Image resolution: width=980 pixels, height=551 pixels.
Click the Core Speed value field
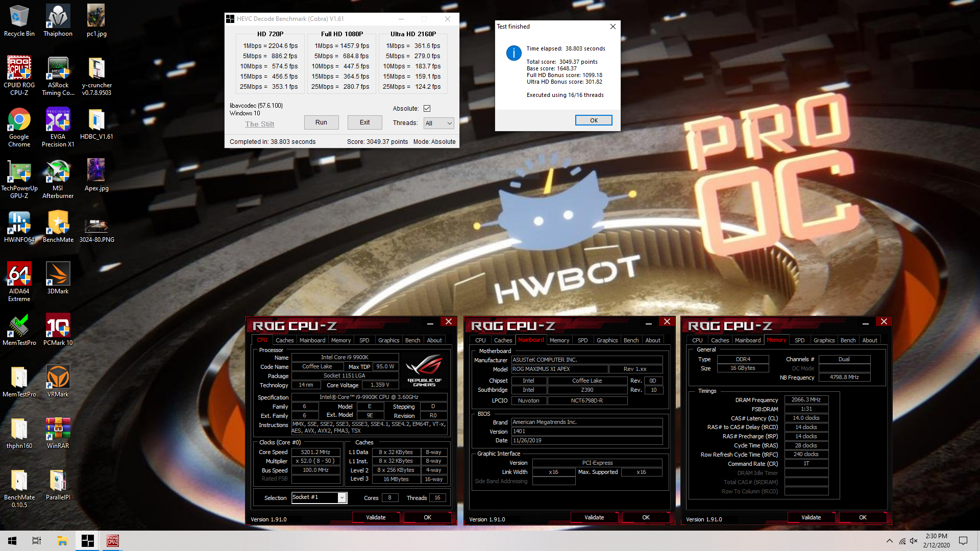click(315, 452)
